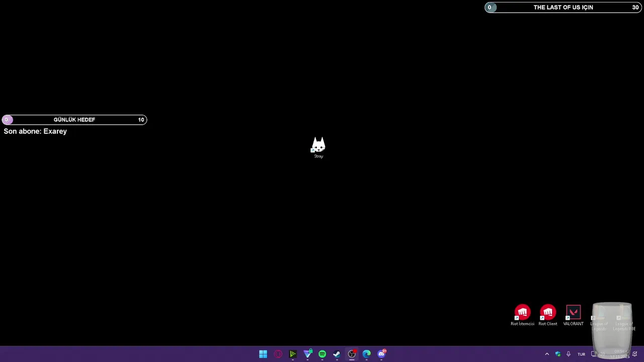Switch to OBS Studio in the taskbar
The width and height of the screenshot is (644, 362).
[352, 354]
